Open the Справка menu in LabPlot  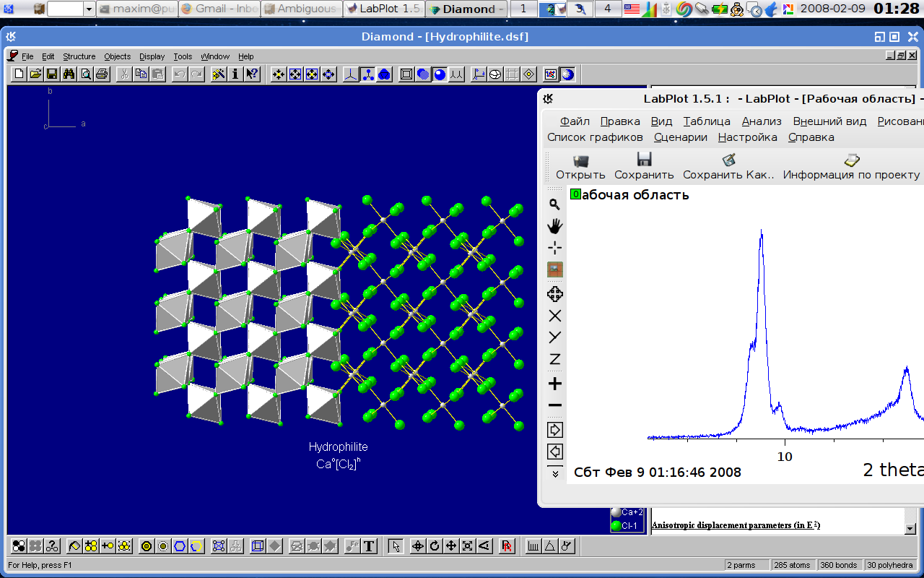click(811, 137)
